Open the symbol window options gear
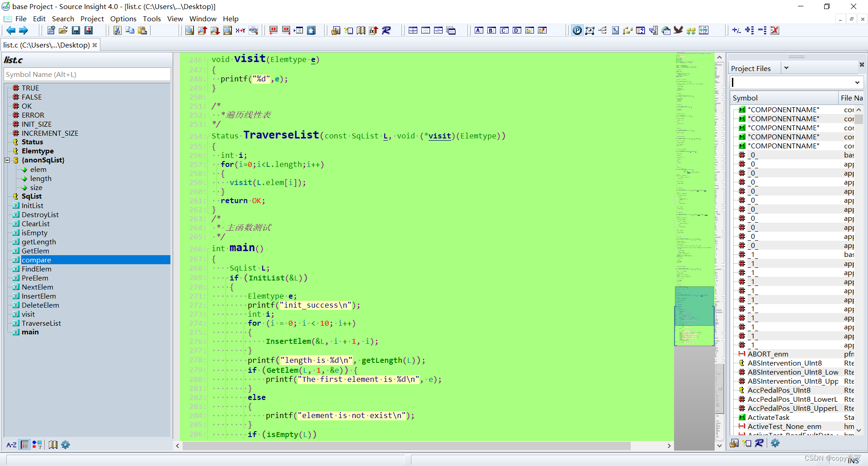This screenshot has height=466, width=868. point(66,445)
